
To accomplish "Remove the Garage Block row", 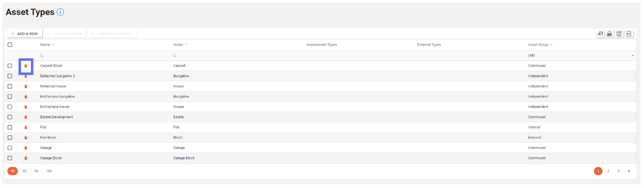I will click(x=26, y=158).
